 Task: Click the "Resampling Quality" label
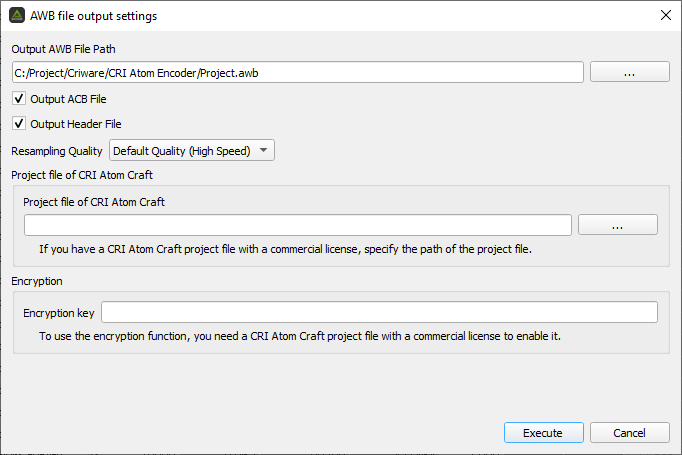tap(57, 151)
